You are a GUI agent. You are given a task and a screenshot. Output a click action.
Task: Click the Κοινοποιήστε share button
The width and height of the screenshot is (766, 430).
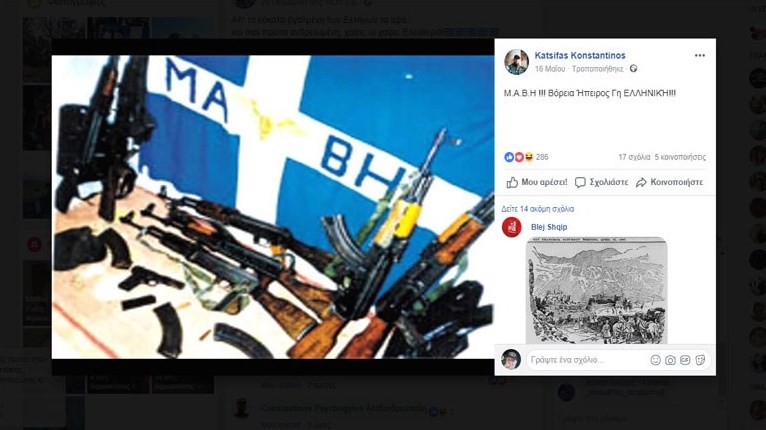tap(669, 182)
